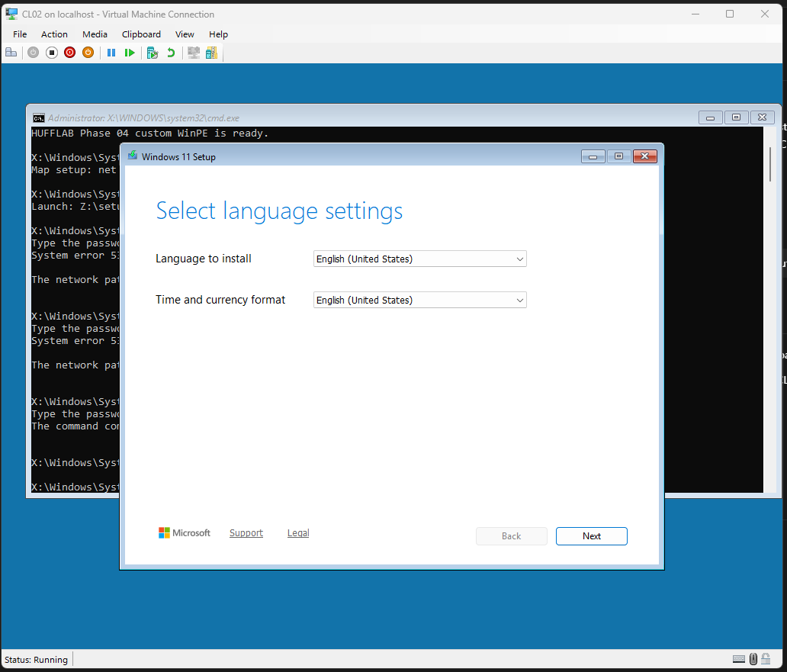The image size is (787, 672).
Task: Minimize the cmd.exe window
Action: [710, 117]
